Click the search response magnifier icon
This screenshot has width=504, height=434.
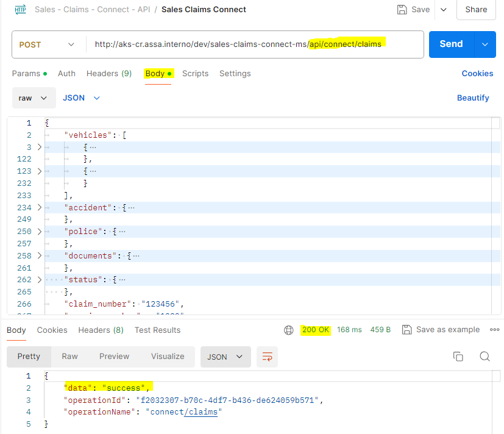point(484,357)
